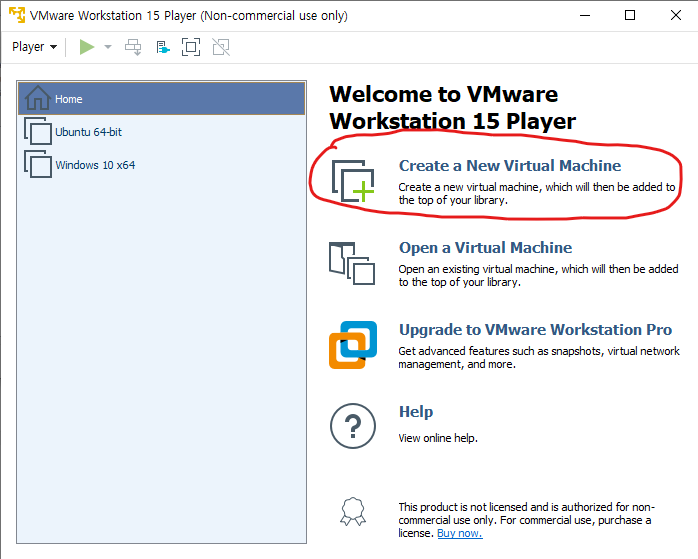This screenshot has height=559, width=698.
Task: Click the Unity mode toolbar icon
Action: [x=221, y=47]
